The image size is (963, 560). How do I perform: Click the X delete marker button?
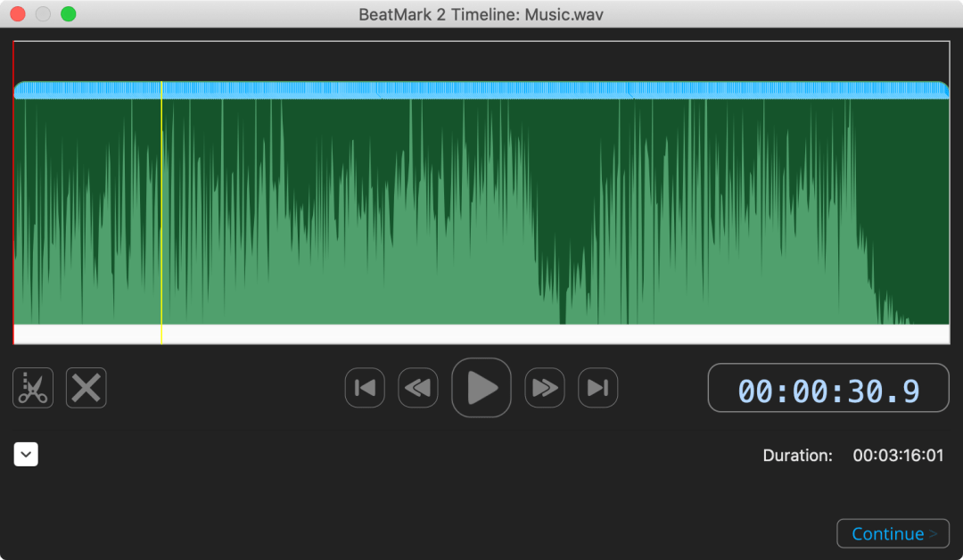pyautogui.click(x=86, y=388)
